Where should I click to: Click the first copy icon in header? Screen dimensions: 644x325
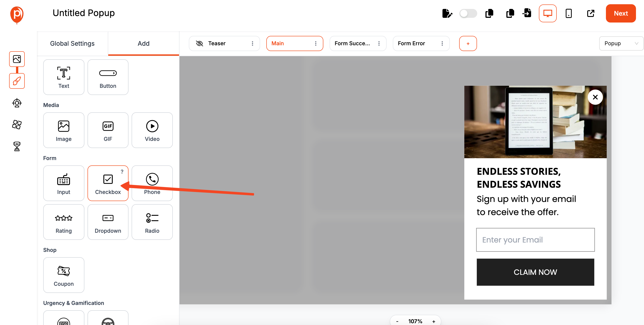(x=489, y=13)
